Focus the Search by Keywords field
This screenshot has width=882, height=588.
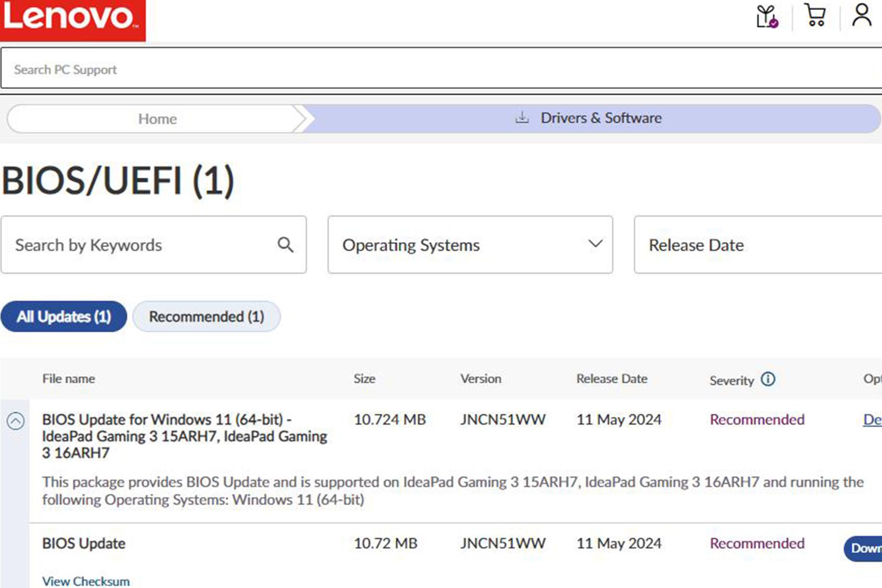coord(138,245)
